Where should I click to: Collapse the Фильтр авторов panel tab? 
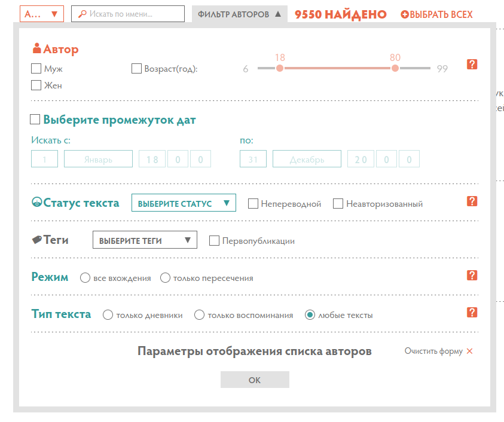click(239, 14)
